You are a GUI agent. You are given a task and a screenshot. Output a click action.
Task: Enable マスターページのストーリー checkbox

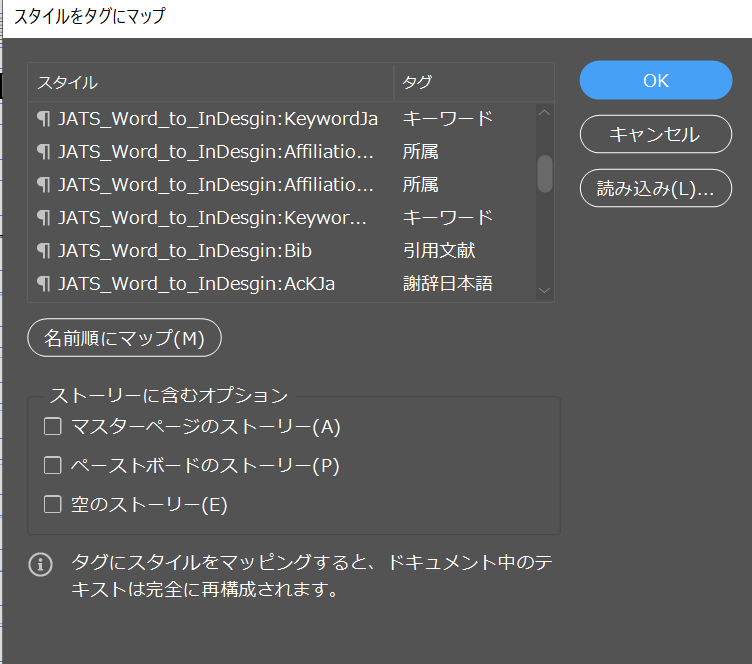point(53,427)
